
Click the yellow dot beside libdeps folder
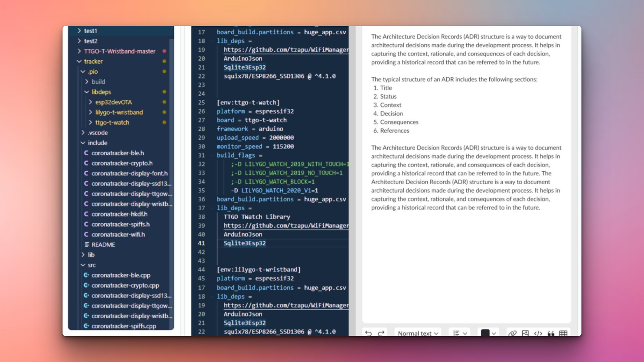point(164,92)
